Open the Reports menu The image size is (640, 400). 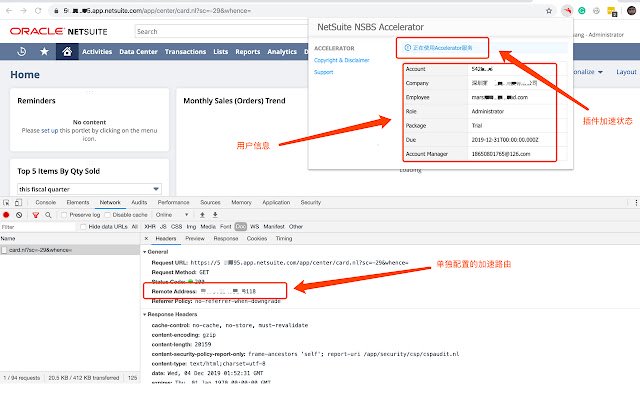pyautogui.click(x=247, y=51)
